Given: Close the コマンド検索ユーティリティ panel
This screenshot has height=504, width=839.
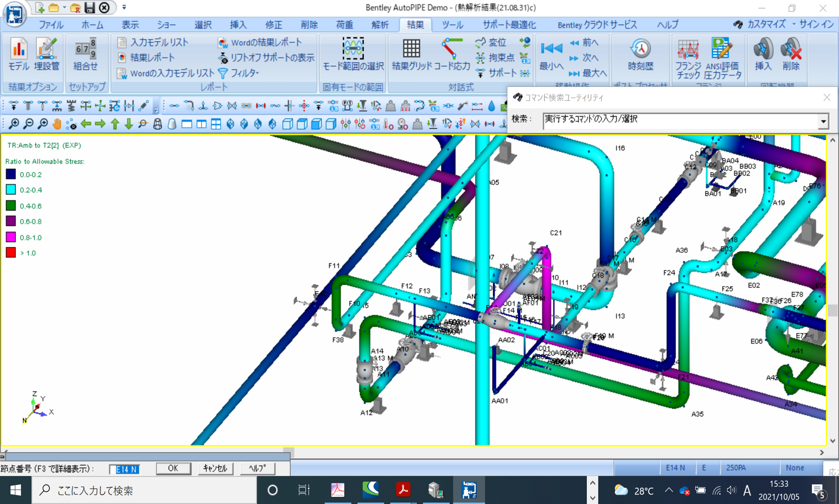Looking at the screenshot, I should 827,98.
